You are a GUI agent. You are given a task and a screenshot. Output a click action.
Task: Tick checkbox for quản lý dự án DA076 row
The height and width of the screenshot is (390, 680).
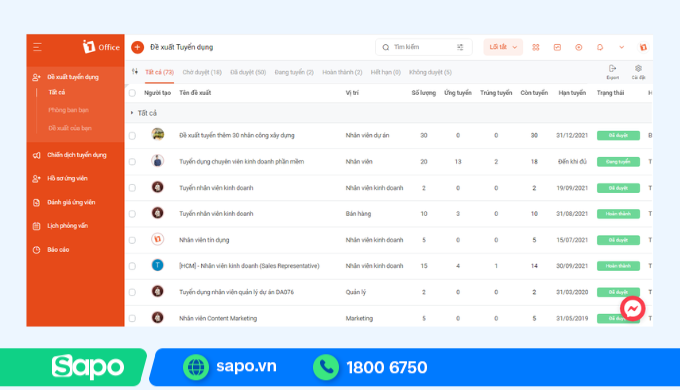132,292
